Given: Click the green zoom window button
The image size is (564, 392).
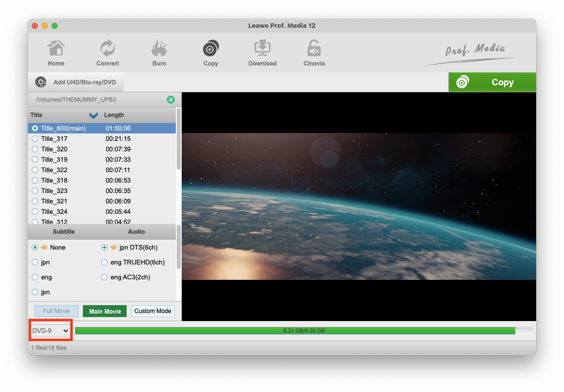Looking at the screenshot, I should pyautogui.click(x=55, y=26).
